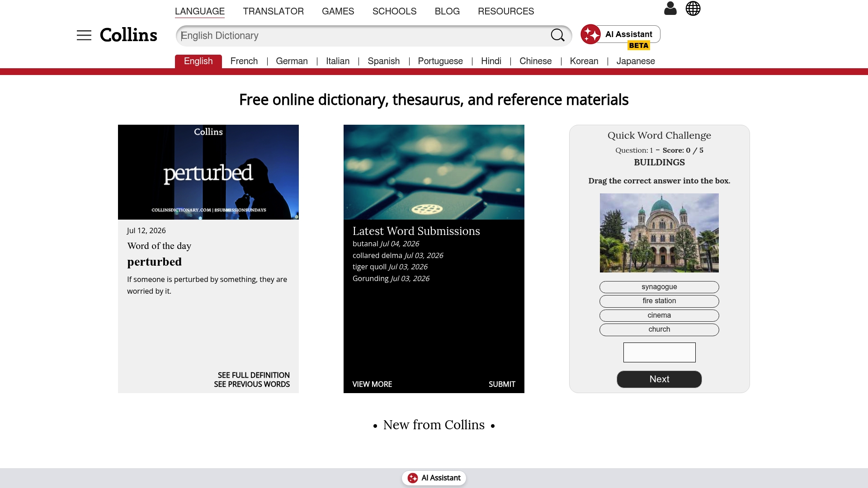Open the bottom AI Assistant pill
The height and width of the screenshot is (488, 868).
pos(434,478)
